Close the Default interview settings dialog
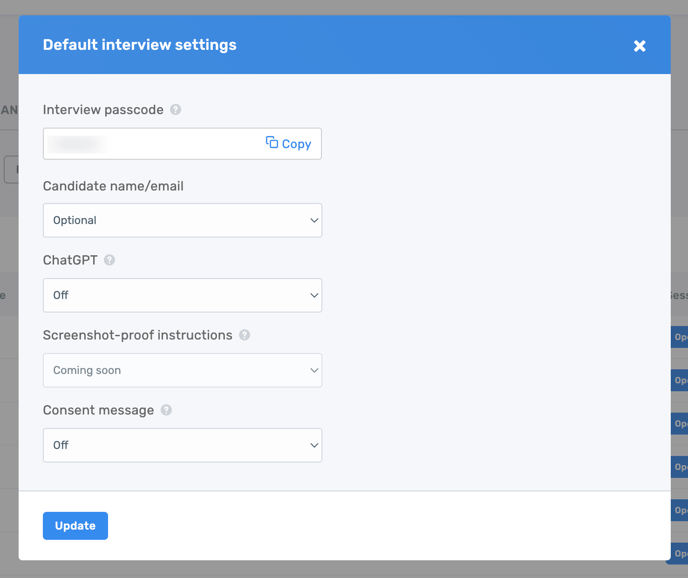 (639, 46)
